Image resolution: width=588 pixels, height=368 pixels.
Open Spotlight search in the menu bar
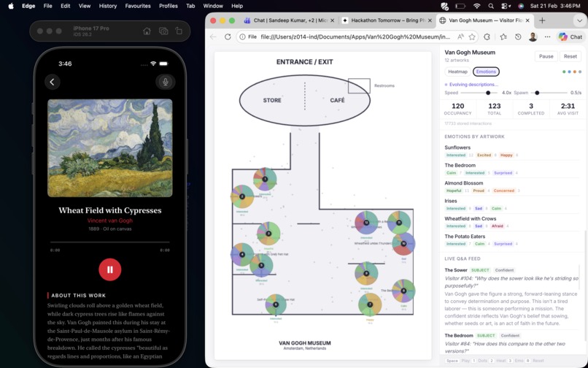(491, 6)
